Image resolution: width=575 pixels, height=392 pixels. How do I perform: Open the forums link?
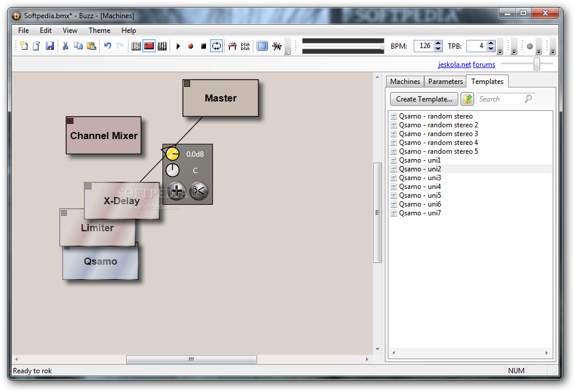pyautogui.click(x=483, y=65)
